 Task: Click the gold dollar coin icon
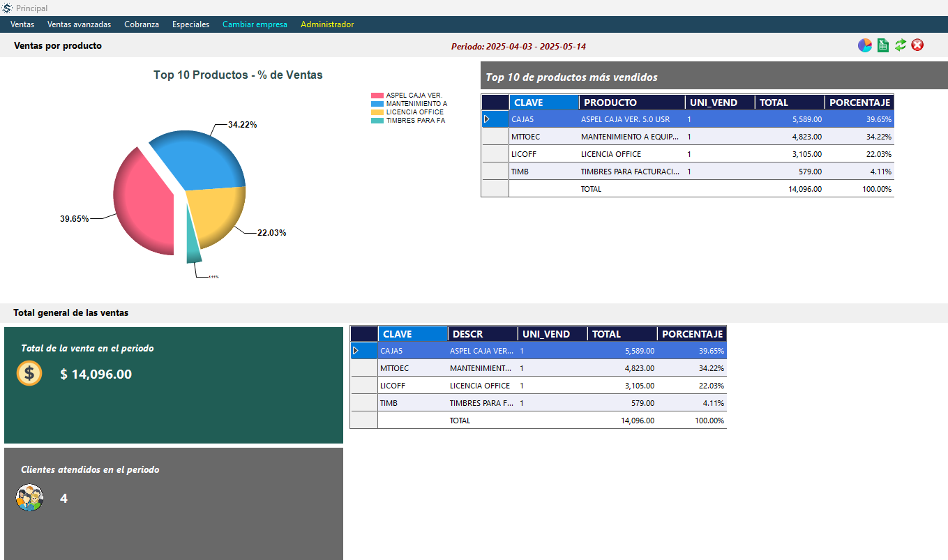(29, 373)
